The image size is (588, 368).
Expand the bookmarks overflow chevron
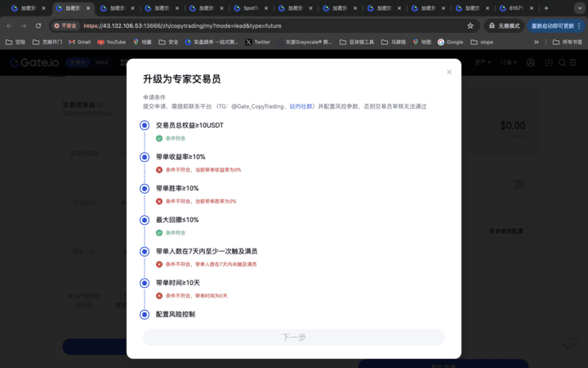pos(537,42)
